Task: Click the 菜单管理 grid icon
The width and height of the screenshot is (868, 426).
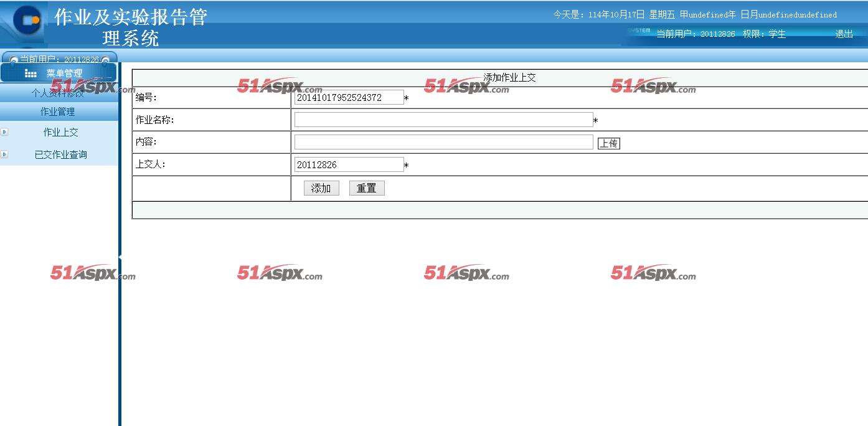Action: click(x=31, y=73)
